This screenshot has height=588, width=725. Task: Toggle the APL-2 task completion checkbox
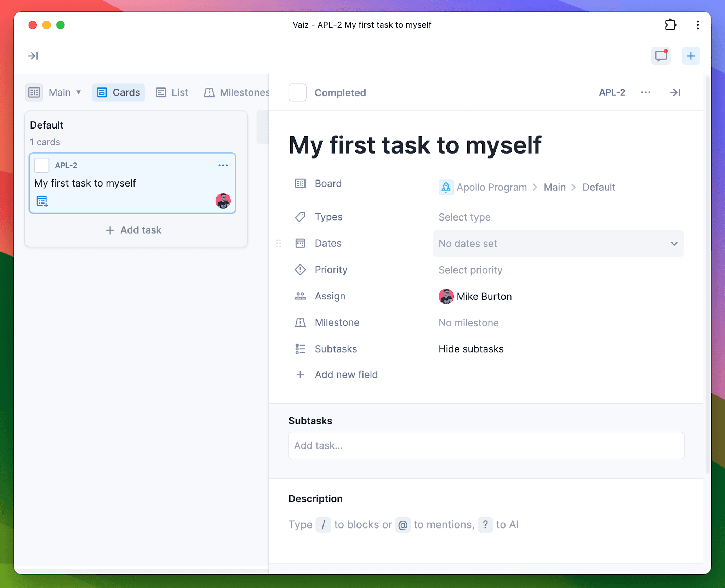(x=298, y=92)
